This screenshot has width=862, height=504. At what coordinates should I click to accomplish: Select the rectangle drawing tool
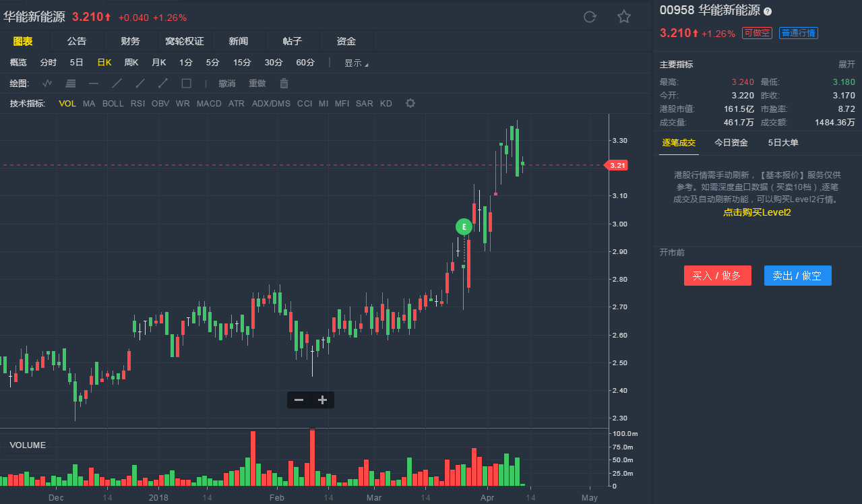186,83
